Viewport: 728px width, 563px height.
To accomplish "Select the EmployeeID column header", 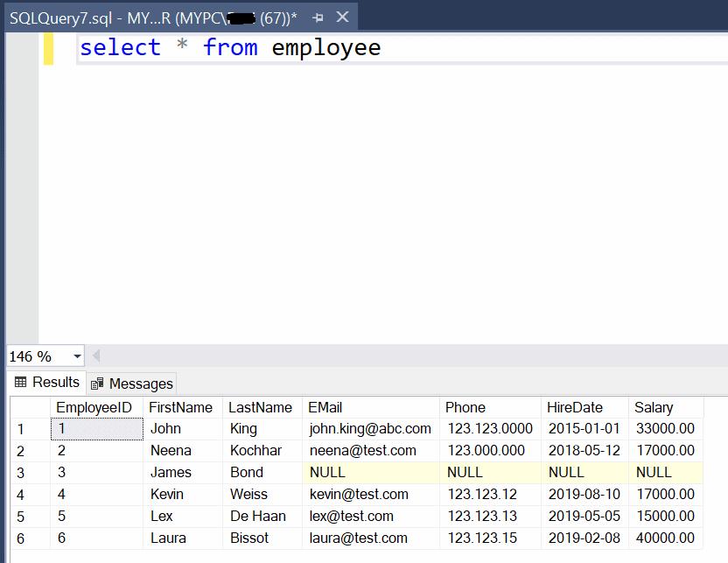I will pos(94,407).
